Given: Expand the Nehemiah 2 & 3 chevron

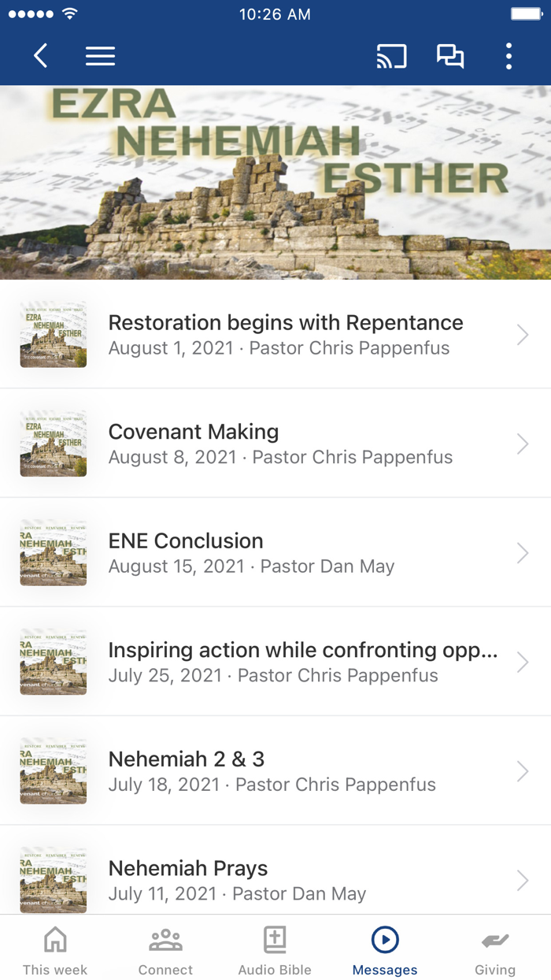Looking at the screenshot, I should [522, 770].
